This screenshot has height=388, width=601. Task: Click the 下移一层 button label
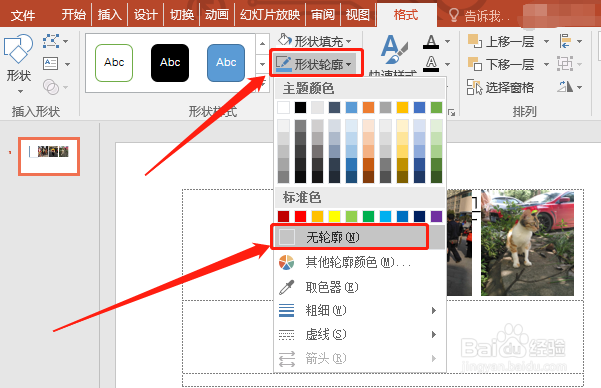coord(510,64)
